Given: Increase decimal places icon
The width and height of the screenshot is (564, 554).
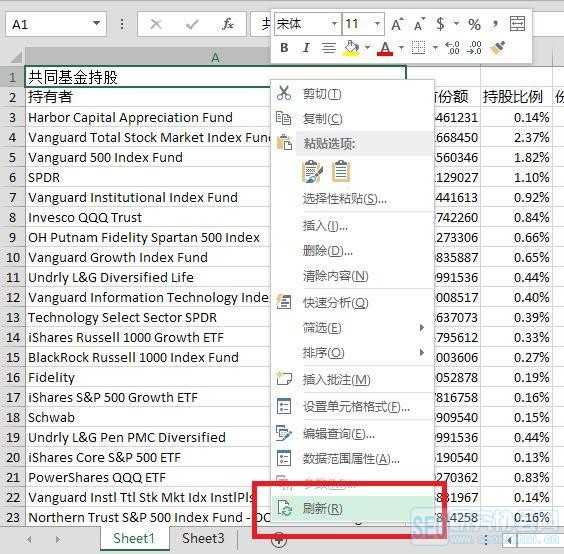Looking at the screenshot, I should pyautogui.click(x=452, y=47).
